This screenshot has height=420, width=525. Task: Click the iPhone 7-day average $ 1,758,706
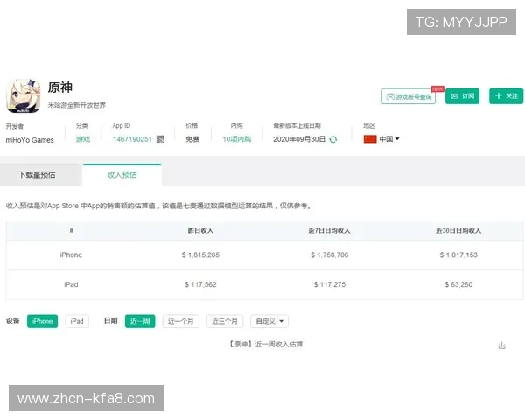point(330,255)
